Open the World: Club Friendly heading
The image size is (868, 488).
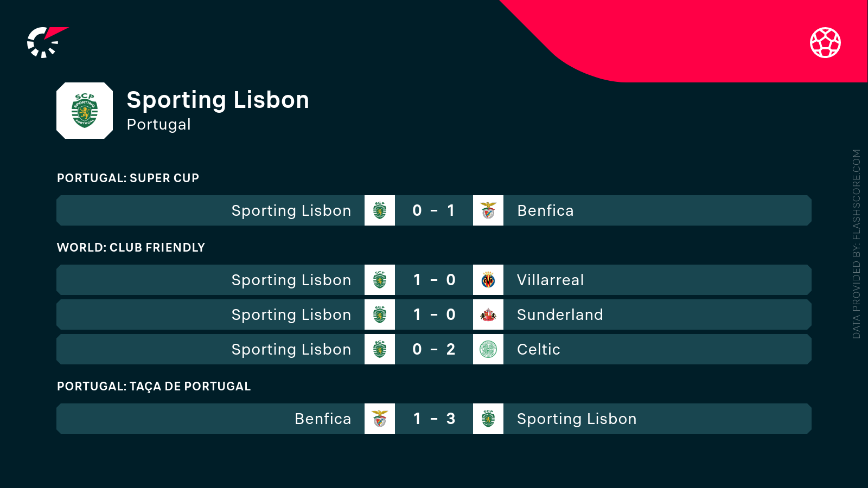pyautogui.click(x=131, y=247)
